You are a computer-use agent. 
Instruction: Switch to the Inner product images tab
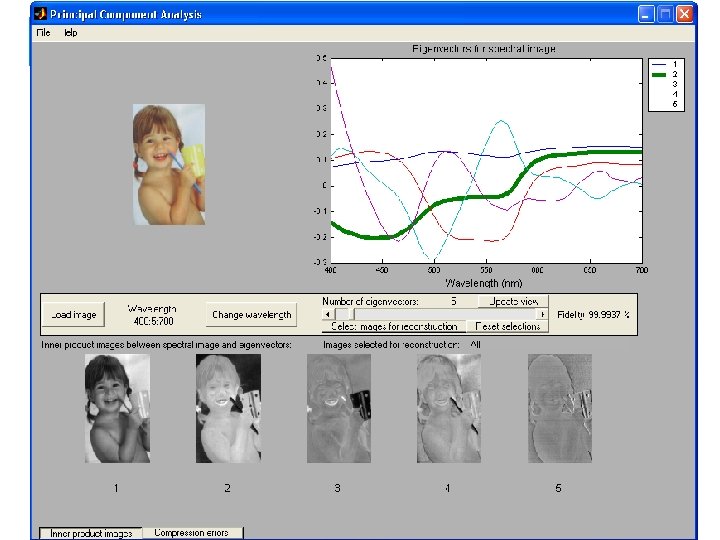[x=91, y=533]
